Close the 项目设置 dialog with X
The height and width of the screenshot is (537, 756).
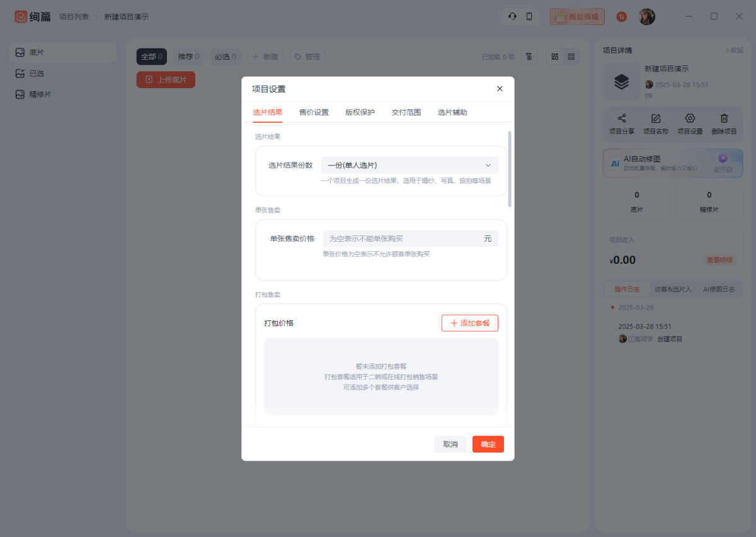500,89
